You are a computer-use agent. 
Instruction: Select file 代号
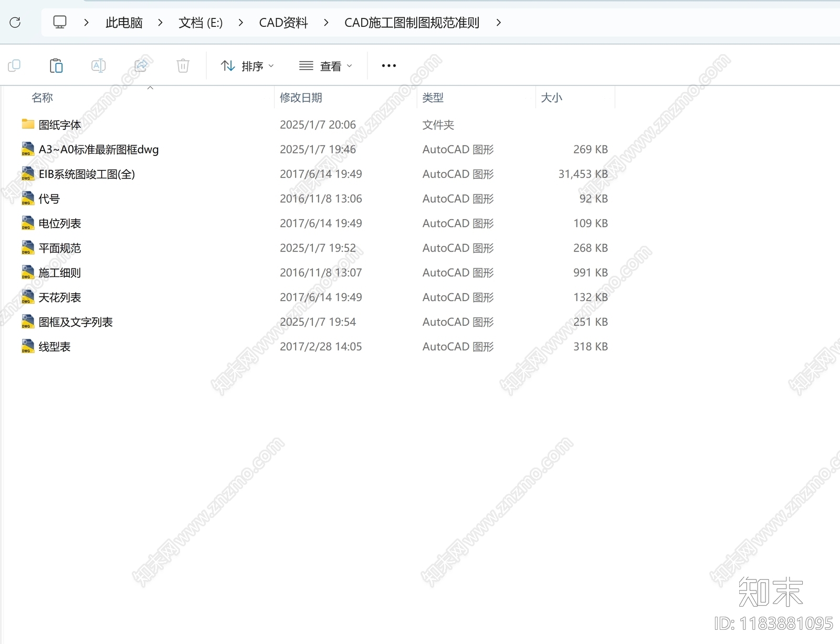point(49,199)
